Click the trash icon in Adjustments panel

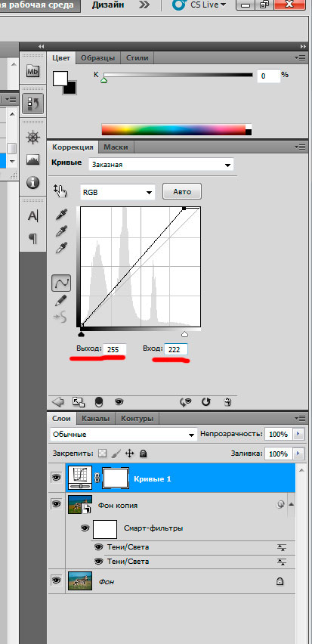[x=228, y=401]
